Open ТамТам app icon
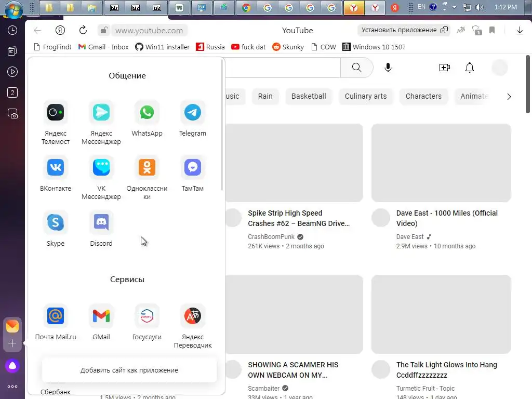This screenshot has height=399, width=532. 192,167
